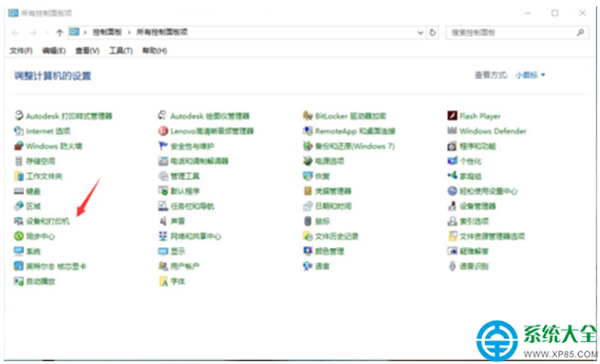Open 管理工具 link
The image size is (600, 364).
click(x=185, y=176)
